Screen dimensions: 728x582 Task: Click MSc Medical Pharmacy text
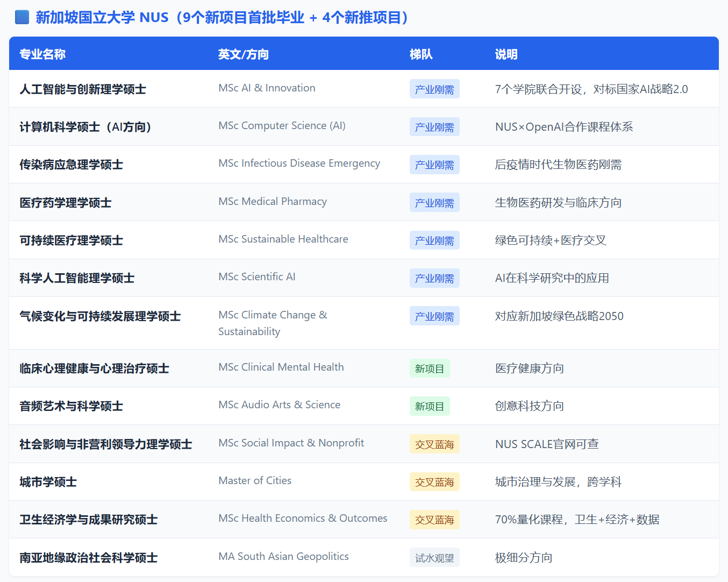(x=273, y=202)
